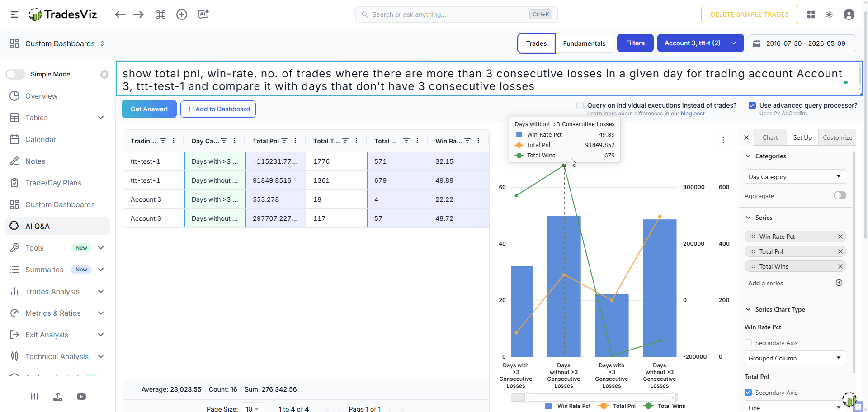Expand the Metrics & Ratios section
Image resolution: width=868 pixels, height=412 pixels.
coord(101,313)
